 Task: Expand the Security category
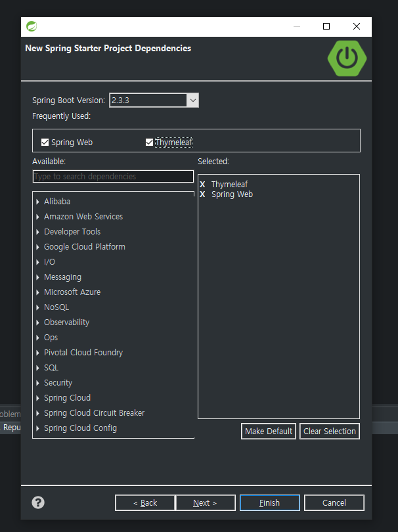37,383
